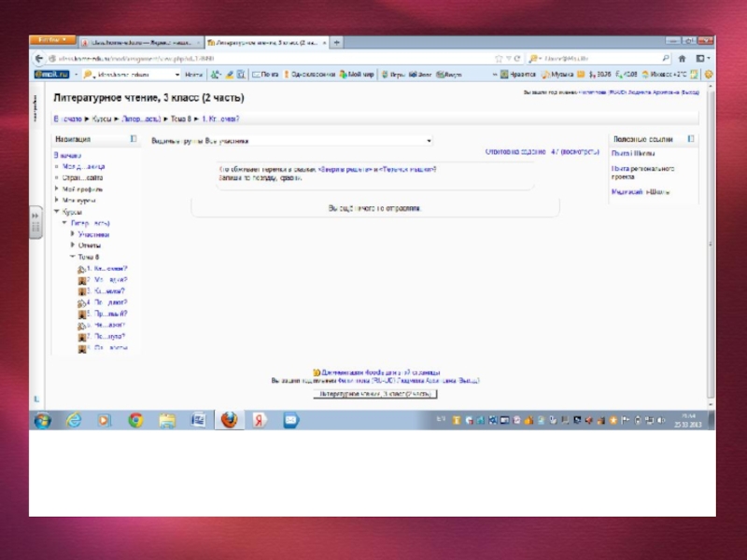This screenshot has width=747, height=560.
Task: Click the Windows Start button
Action: [42, 421]
